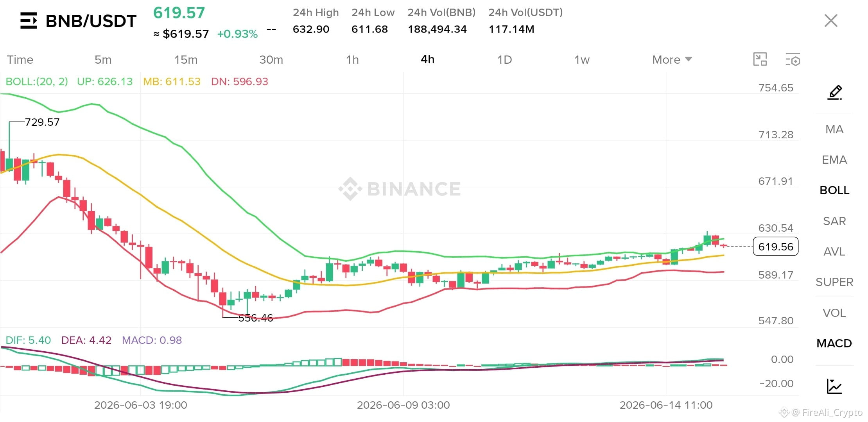
Task: Click the DEA: 4.42 legend value
Action: (x=86, y=340)
